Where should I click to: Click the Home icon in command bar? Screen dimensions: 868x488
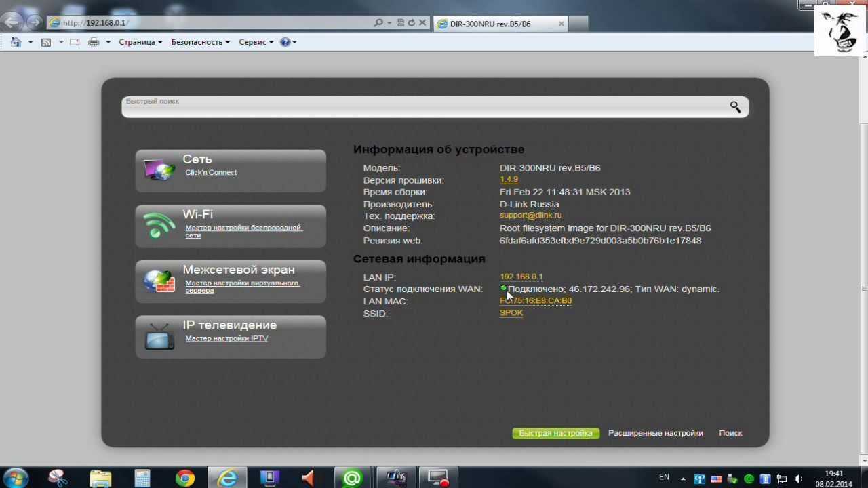(x=16, y=42)
